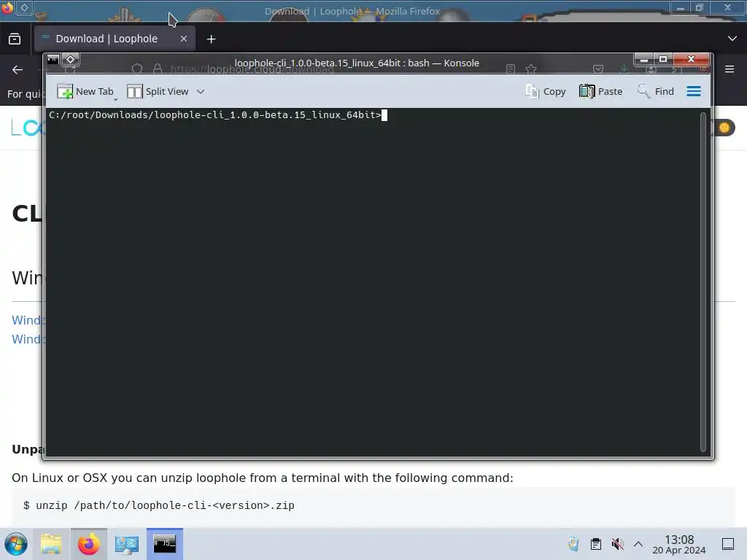Expand hidden system tray icons
Viewport: 747px width, 560px height.
pyautogui.click(x=638, y=544)
